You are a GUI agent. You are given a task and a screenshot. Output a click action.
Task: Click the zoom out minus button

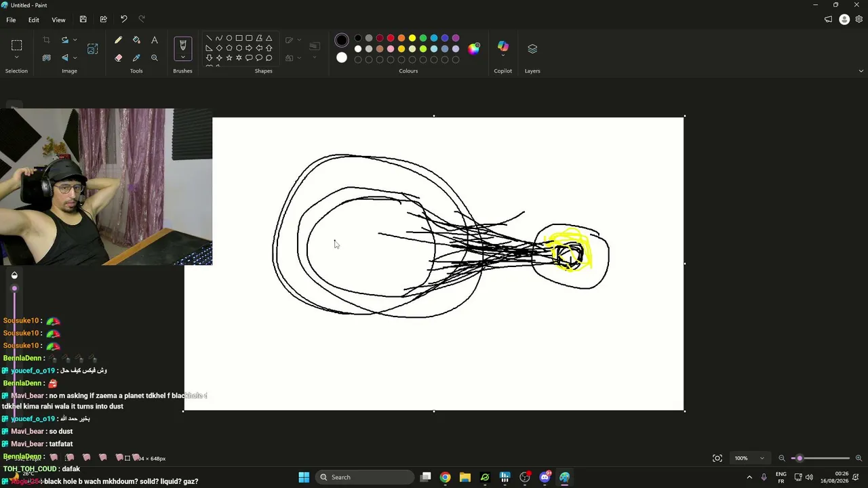782,458
